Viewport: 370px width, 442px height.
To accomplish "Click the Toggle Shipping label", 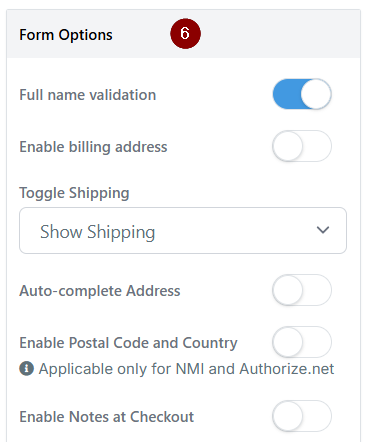I will 74,193.
